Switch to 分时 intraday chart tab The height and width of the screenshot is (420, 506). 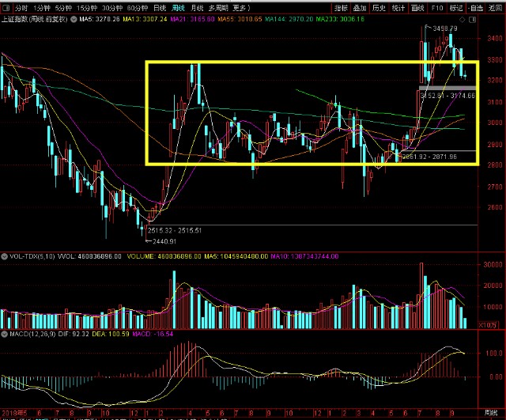click(21, 7)
